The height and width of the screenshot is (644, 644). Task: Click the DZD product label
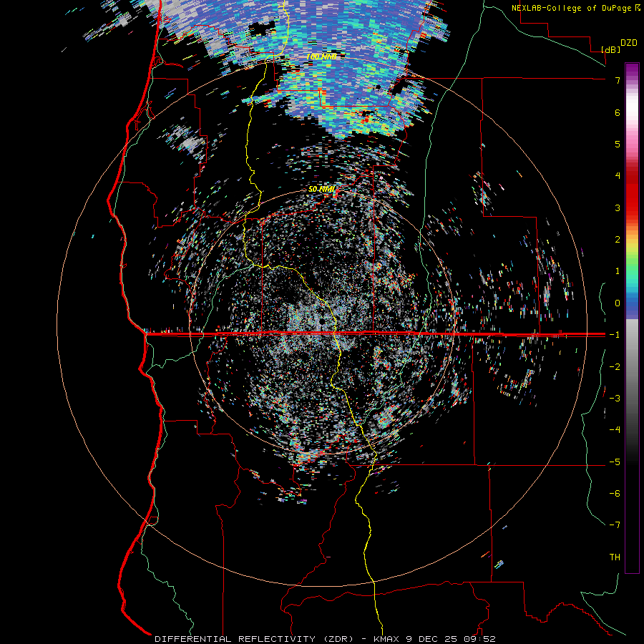click(x=629, y=43)
